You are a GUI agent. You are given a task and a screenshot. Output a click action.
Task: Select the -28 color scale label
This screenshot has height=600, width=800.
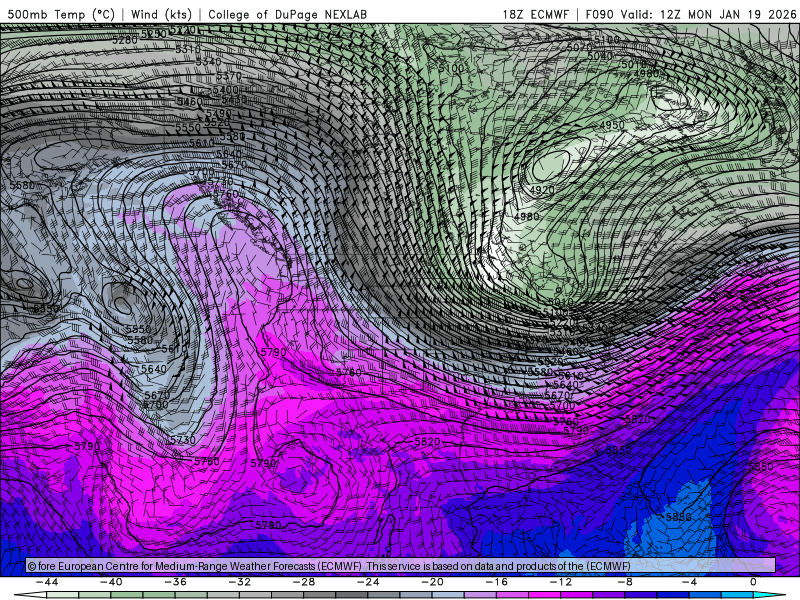304,582
